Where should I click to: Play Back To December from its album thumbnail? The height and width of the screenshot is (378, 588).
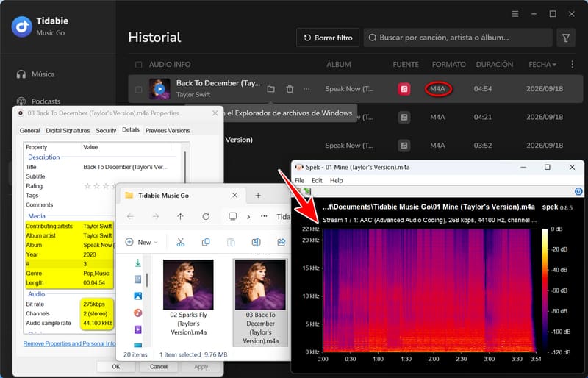coord(159,89)
